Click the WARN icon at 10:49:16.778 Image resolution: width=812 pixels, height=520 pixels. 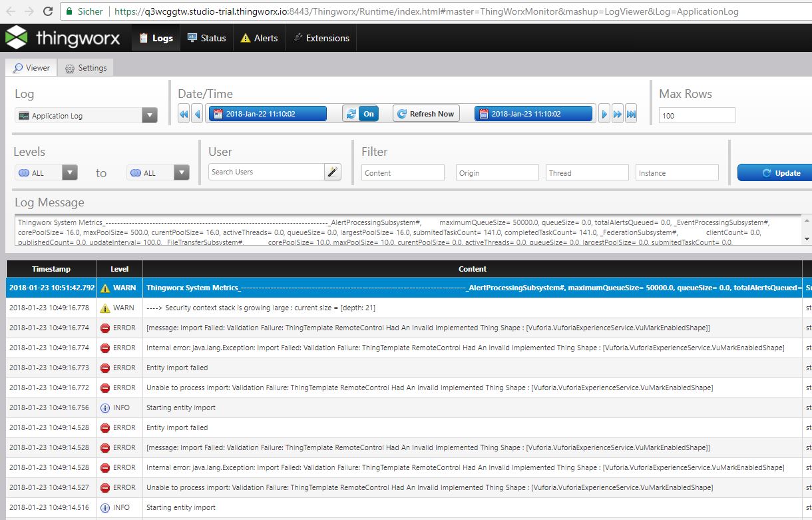pos(105,308)
